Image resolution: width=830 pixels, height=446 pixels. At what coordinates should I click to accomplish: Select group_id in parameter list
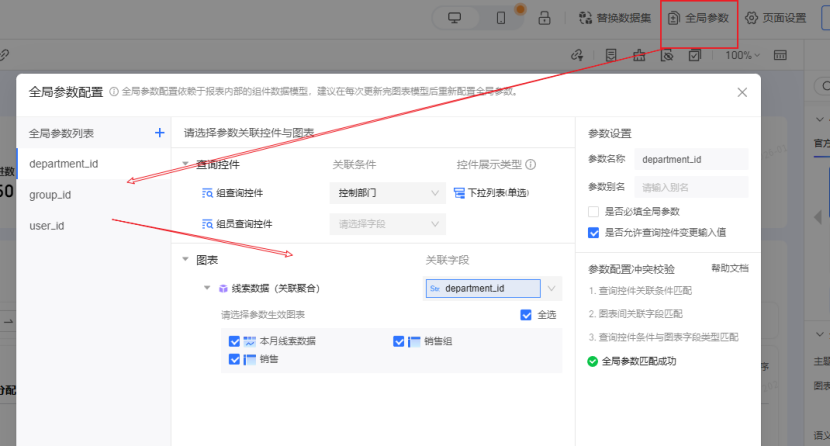click(94, 195)
